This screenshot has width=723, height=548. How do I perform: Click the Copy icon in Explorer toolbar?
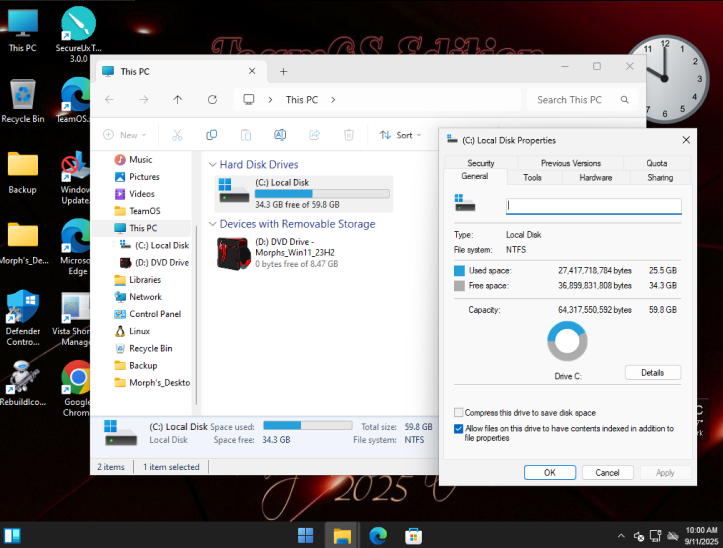(x=212, y=135)
